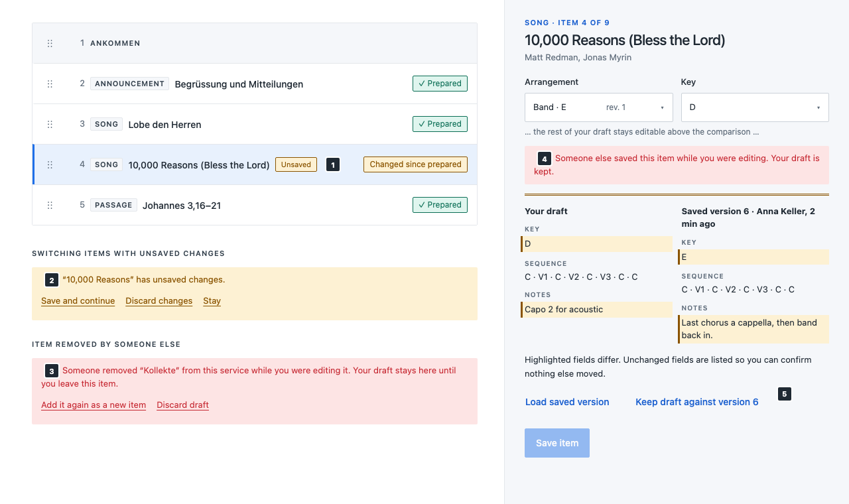Viewport: 849px width, 504px height.
Task: Click the Changed since prepared badge
Action: (x=415, y=164)
